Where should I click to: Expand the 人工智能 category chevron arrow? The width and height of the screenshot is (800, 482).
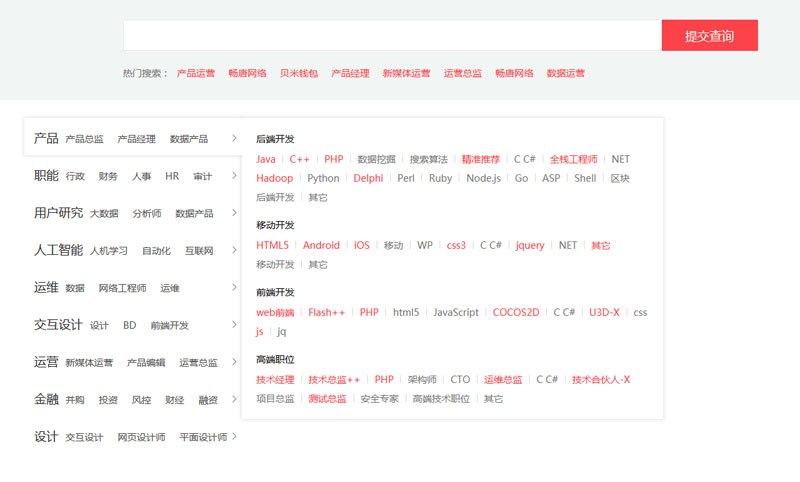tap(234, 250)
